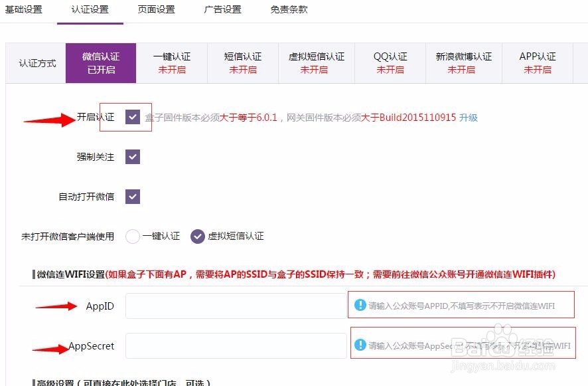Go to 基础设置 settings
588x386 pixels.
25,10
